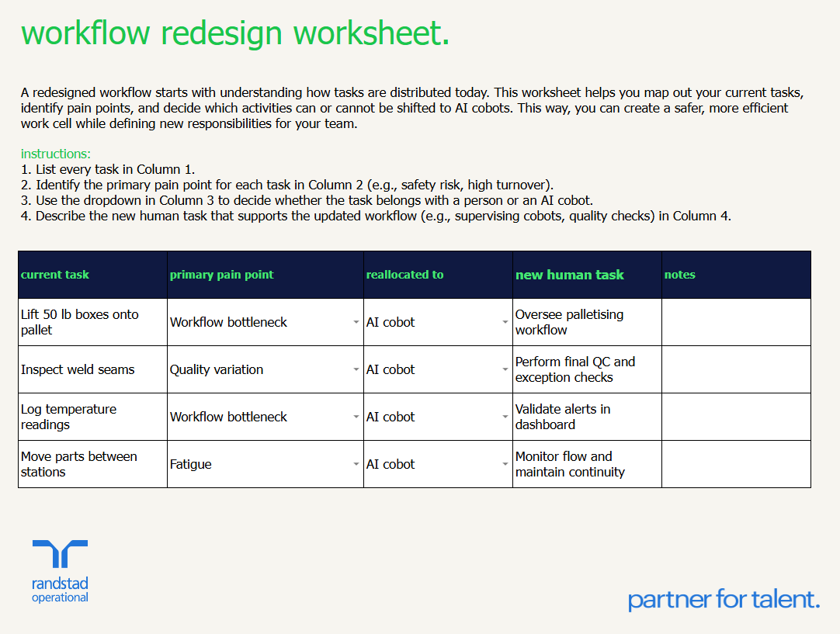Select the Lift 50 lb boxes task cell
Viewport: 840px width, 634px height.
(92, 322)
